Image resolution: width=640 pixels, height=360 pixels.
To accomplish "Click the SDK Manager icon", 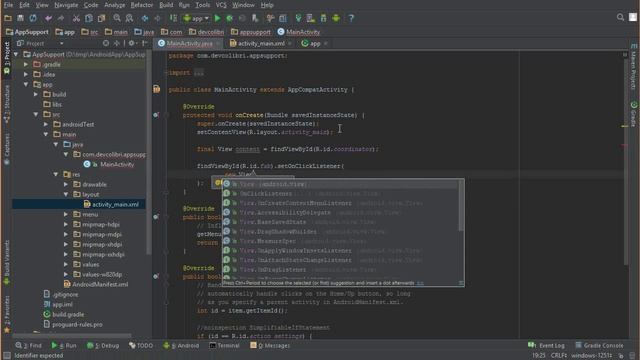I will point(323,18).
